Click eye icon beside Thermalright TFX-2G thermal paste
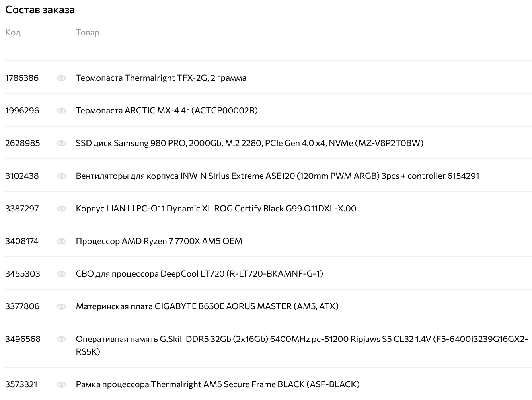 coord(61,78)
